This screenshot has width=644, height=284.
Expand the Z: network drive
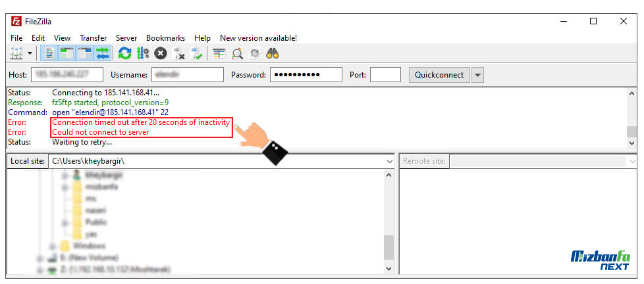40,270
